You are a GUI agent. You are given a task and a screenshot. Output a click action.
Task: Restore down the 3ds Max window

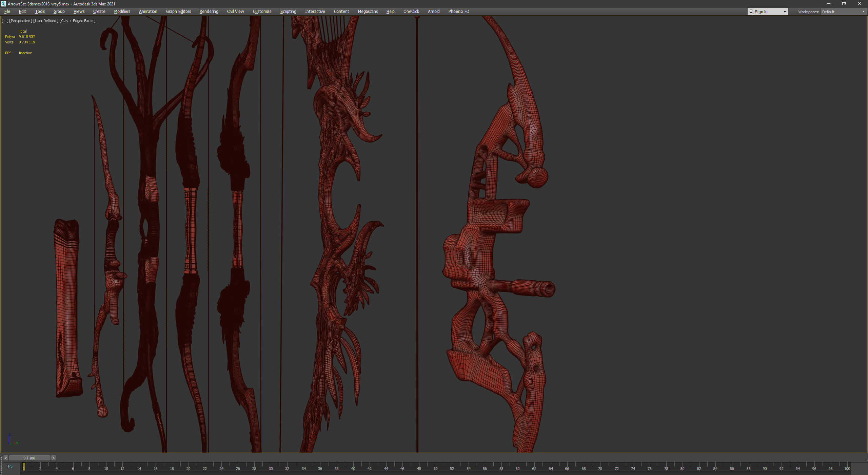coord(844,4)
